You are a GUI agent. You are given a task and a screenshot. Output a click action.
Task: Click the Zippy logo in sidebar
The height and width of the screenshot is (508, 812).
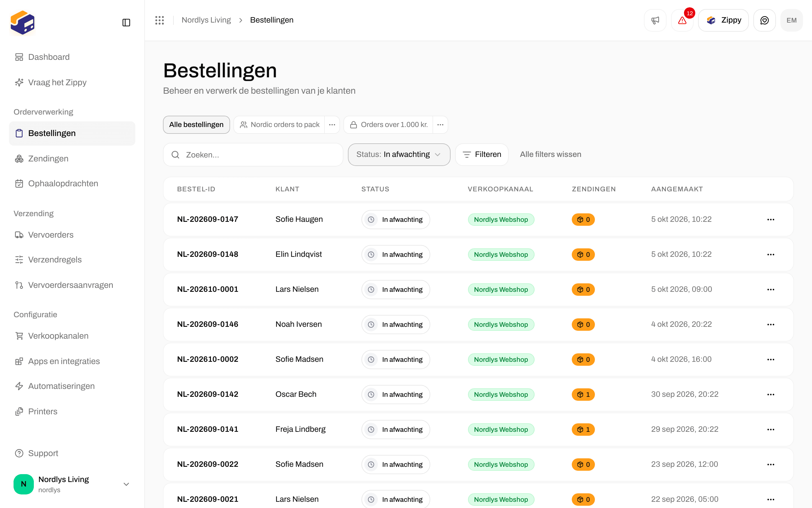tap(23, 23)
